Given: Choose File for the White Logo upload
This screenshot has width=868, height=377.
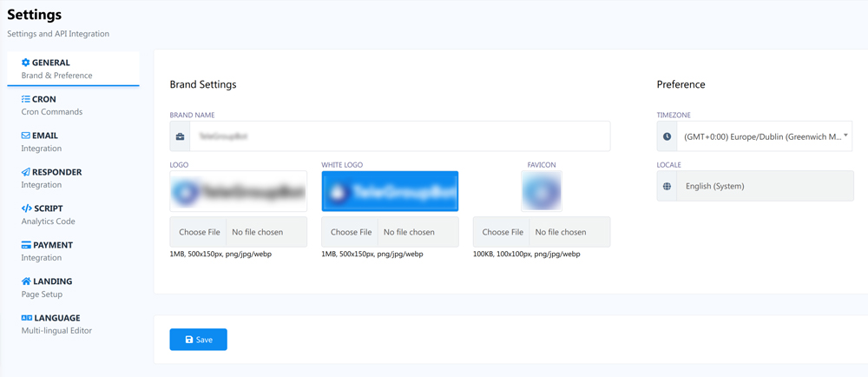Looking at the screenshot, I should (351, 232).
